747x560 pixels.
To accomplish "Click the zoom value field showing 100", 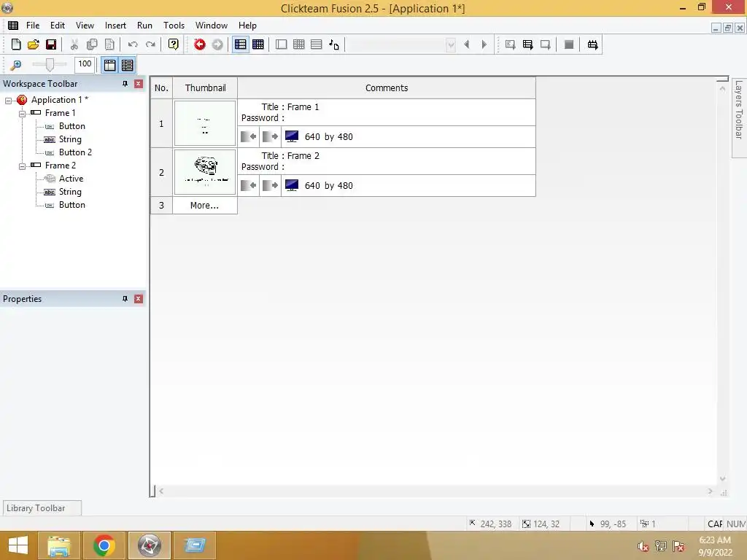I will (x=85, y=64).
